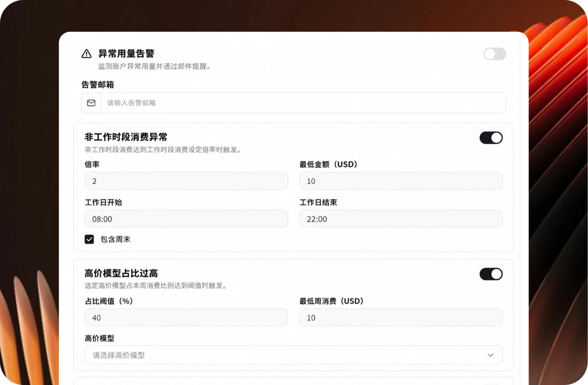Click the 工作日结束 time field 22:00

click(x=401, y=219)
